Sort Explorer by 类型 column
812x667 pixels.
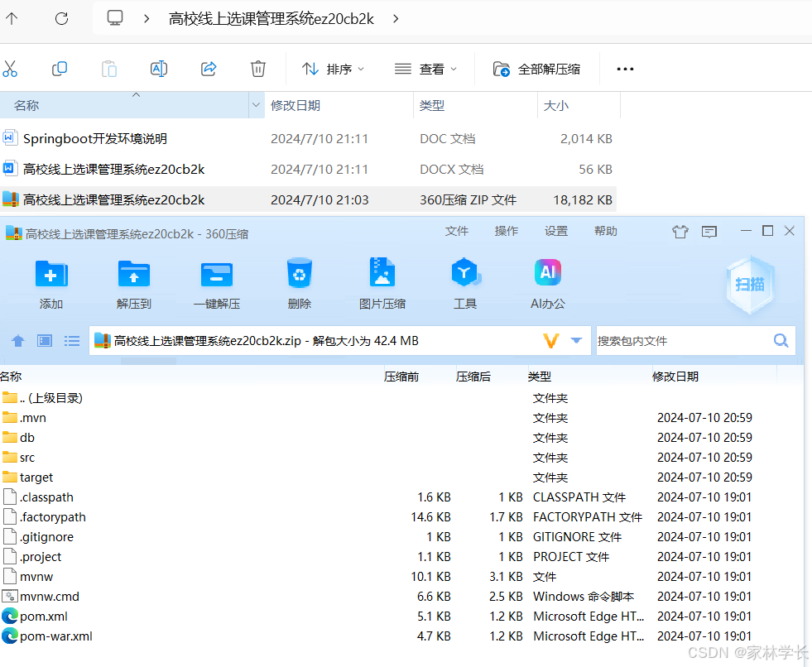click(432, 106)
